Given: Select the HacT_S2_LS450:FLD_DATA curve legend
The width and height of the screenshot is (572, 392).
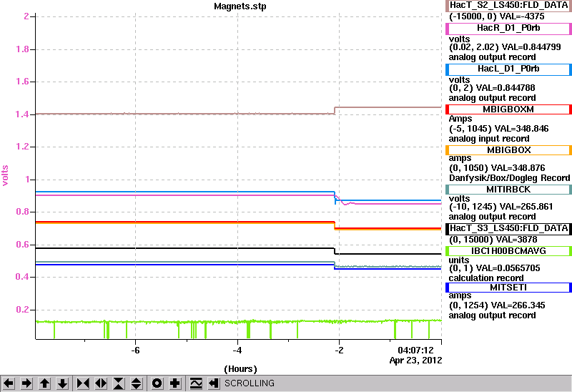Looking at the screenshot, I should 508,6.
